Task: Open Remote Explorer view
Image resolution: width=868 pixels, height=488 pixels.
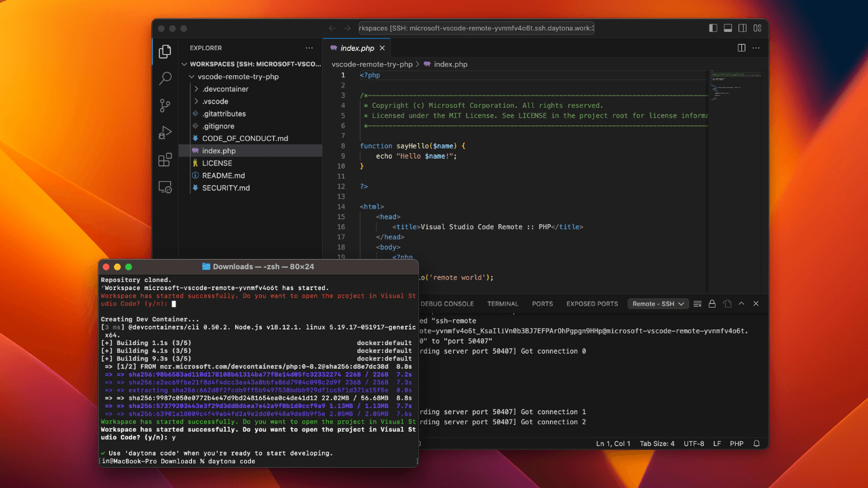Action: tap(165, 187)
